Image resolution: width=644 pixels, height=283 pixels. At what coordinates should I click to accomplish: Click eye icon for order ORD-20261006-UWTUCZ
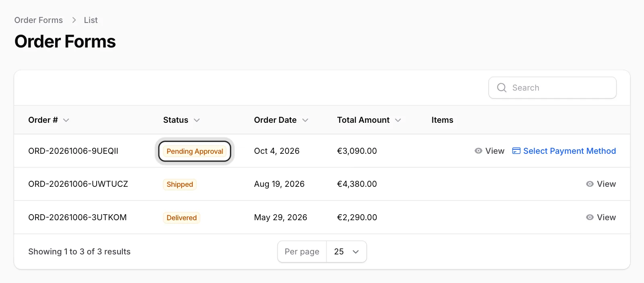(x=590, y=184)
